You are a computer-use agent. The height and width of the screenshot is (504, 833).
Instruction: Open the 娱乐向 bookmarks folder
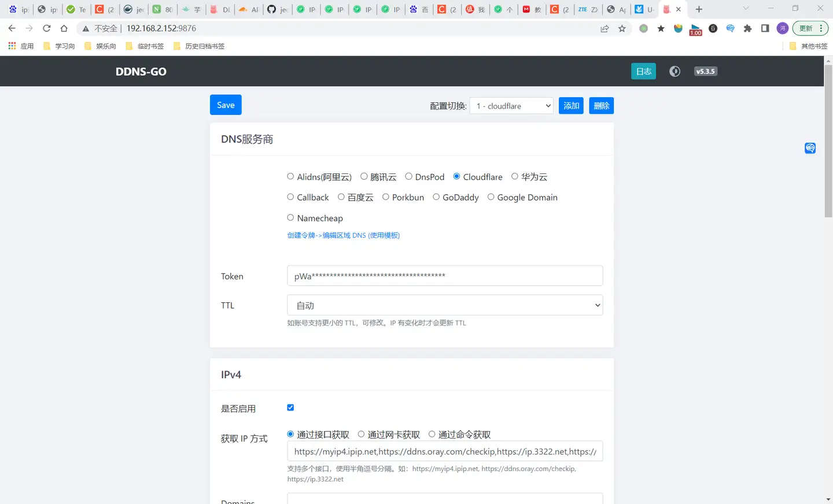point(100,46)
